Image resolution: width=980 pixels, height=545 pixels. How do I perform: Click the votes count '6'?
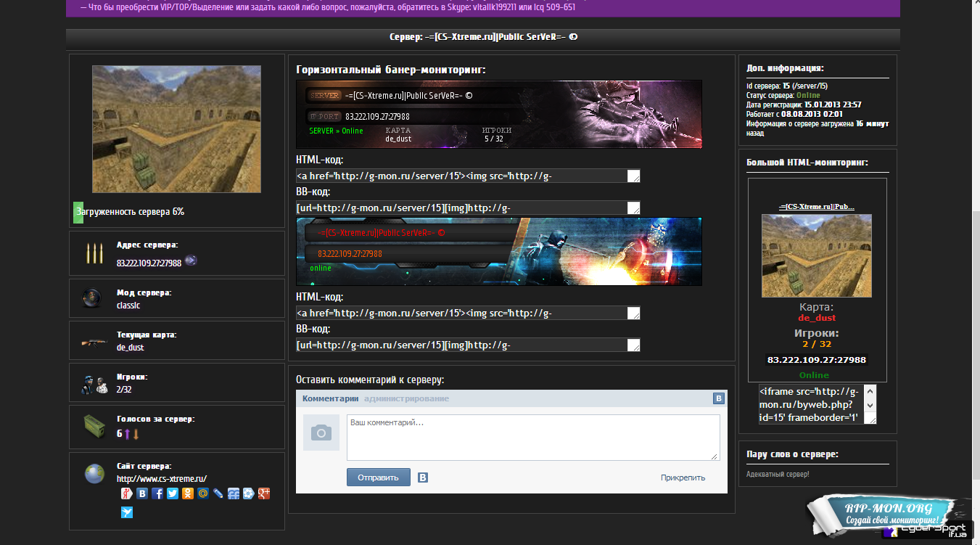coord(120,433)
